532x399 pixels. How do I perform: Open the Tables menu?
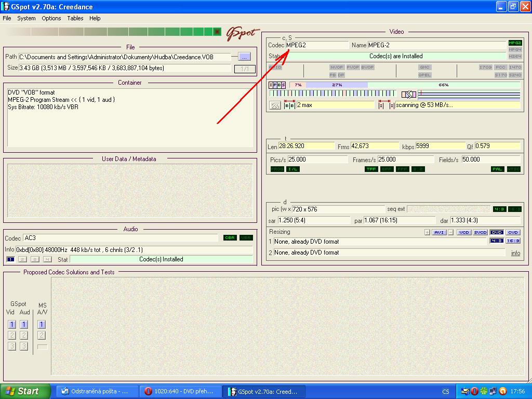pyautogui.click(x=75, y=18)
